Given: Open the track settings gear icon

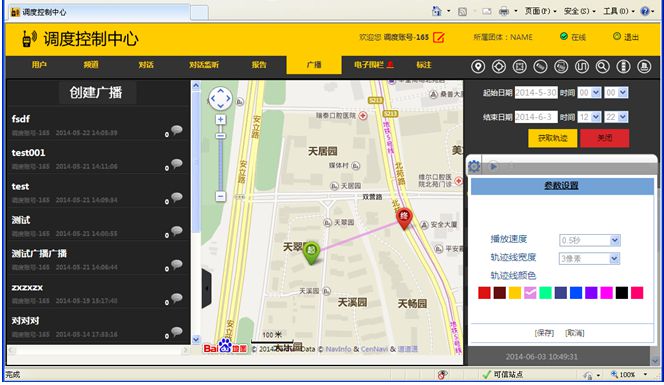Looking at the screenshot, I should pos(474,166).
